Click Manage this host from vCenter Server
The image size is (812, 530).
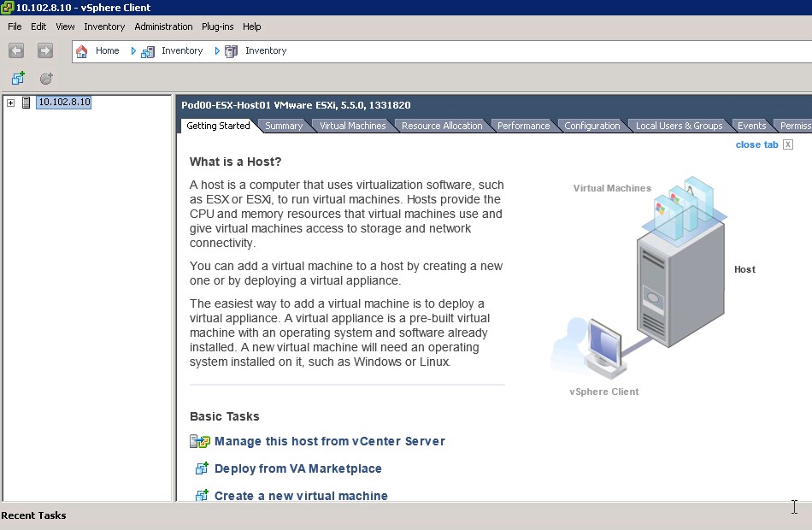[x=329, y=442]
